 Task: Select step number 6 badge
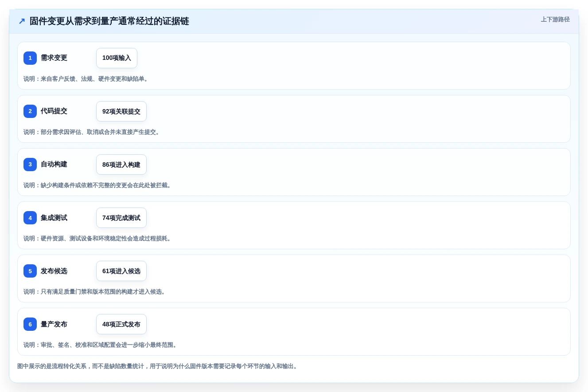[30, 324]
